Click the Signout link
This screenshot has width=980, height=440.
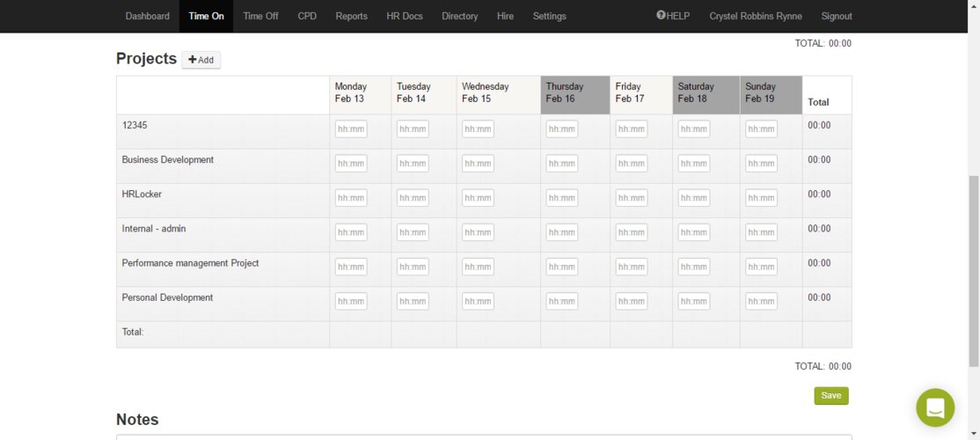tap(836, 16)
